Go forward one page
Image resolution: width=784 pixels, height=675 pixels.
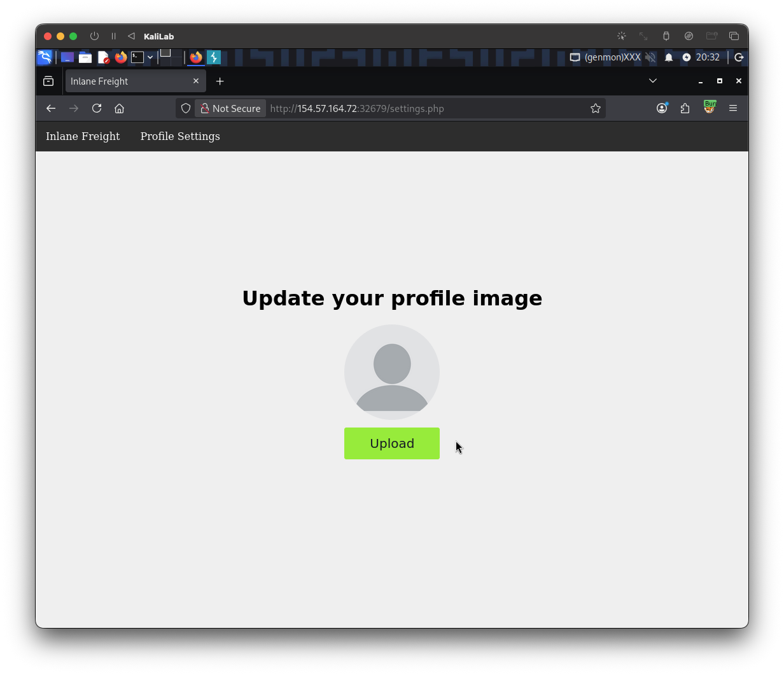pyautogui.click(x=74, y=108)
